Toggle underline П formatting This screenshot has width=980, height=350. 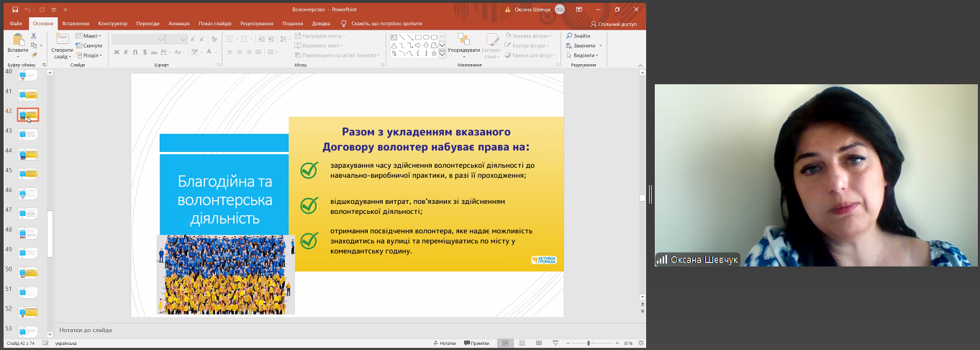click(x=135, y=52)
